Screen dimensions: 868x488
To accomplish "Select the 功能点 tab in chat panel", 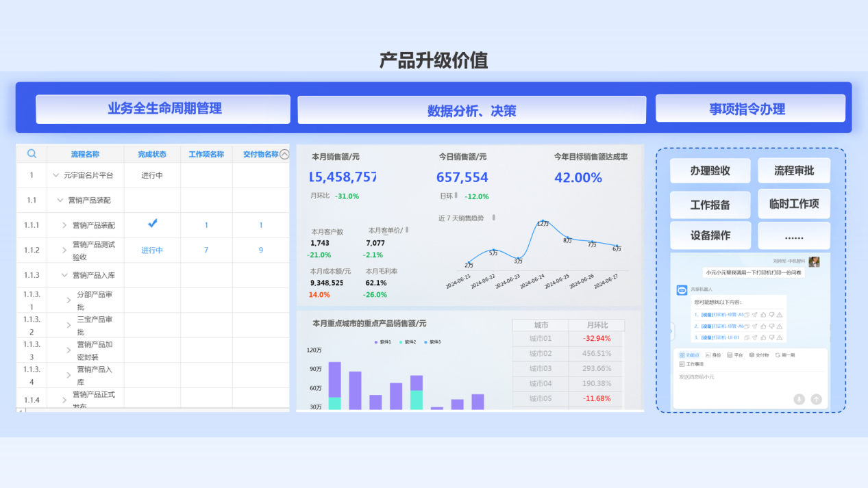I will [689, 355].
